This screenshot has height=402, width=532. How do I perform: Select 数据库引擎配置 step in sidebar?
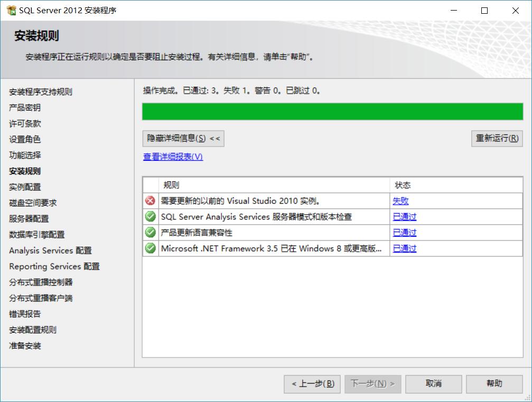(36, 235)
